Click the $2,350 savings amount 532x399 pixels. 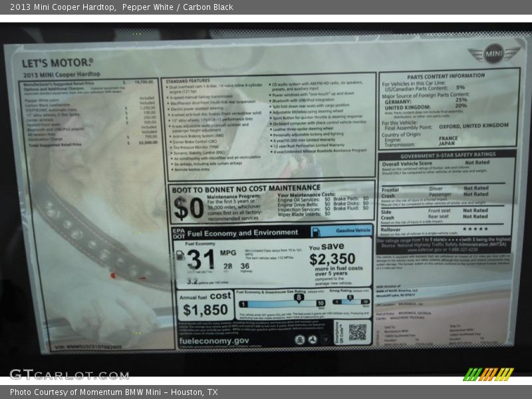(332, 259)
